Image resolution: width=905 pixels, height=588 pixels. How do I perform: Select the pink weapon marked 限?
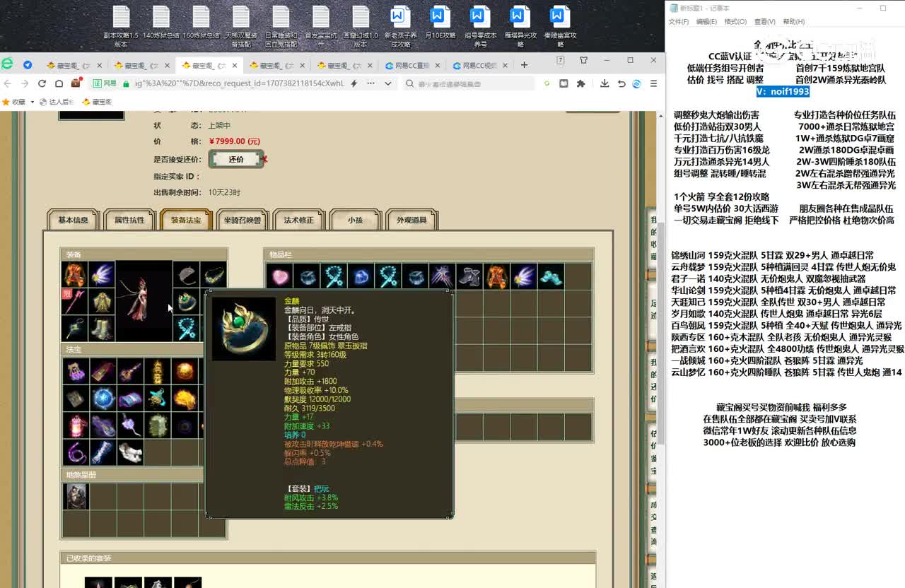pyautogui.click(x=74, y=302)
